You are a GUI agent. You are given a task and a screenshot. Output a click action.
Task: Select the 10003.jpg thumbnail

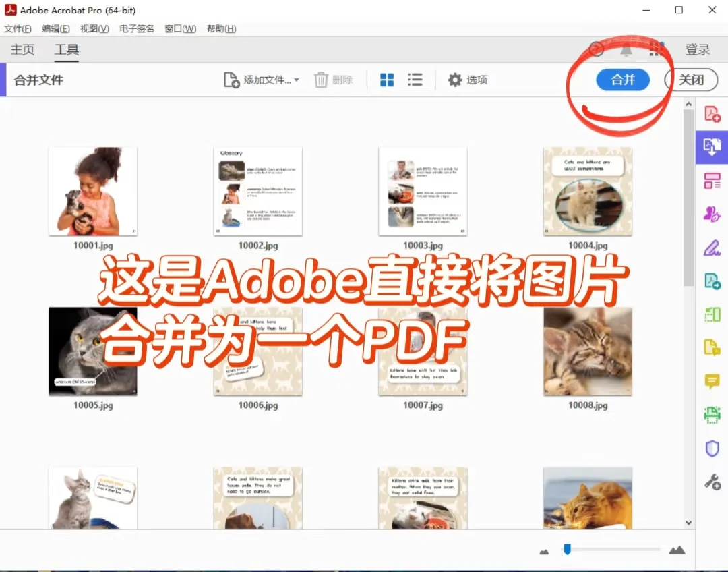click(423, 192)
